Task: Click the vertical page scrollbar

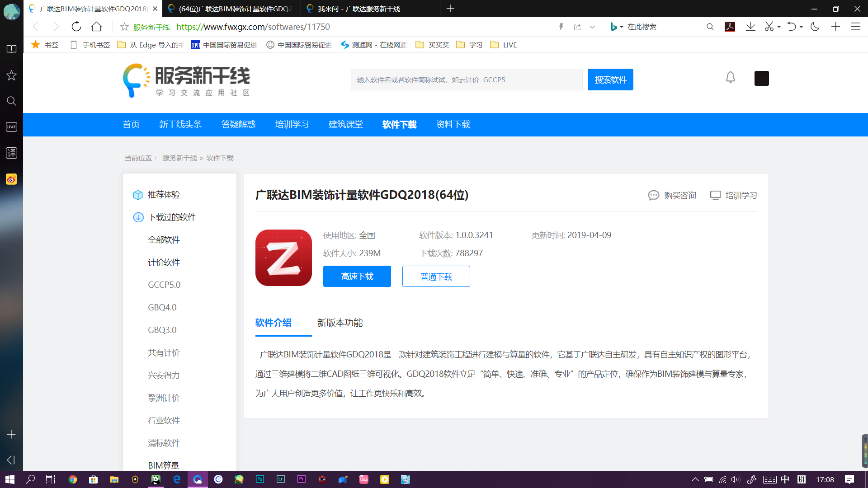Action: coord(864,450)
